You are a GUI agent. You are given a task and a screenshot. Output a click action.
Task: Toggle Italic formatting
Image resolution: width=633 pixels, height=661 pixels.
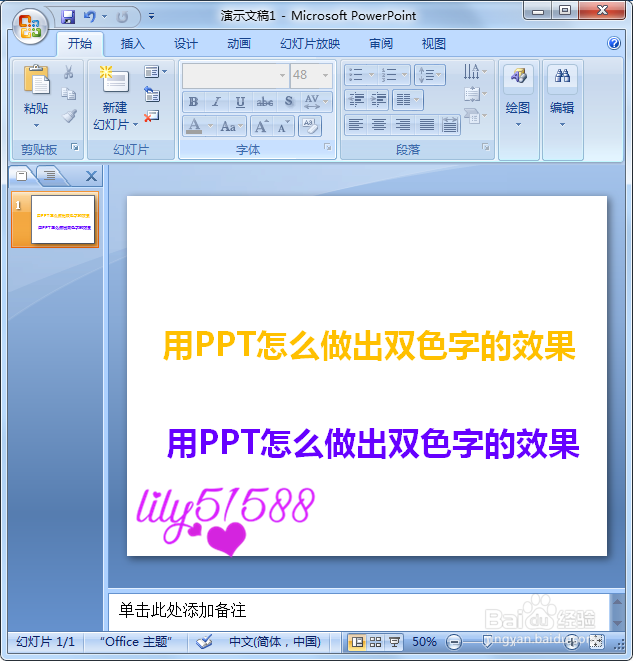(x=217, y=101)
